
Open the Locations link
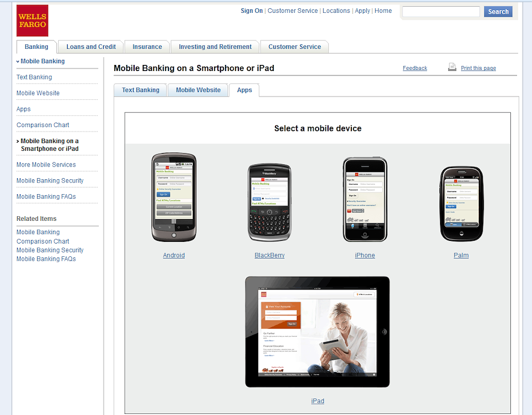pos(336,11)
